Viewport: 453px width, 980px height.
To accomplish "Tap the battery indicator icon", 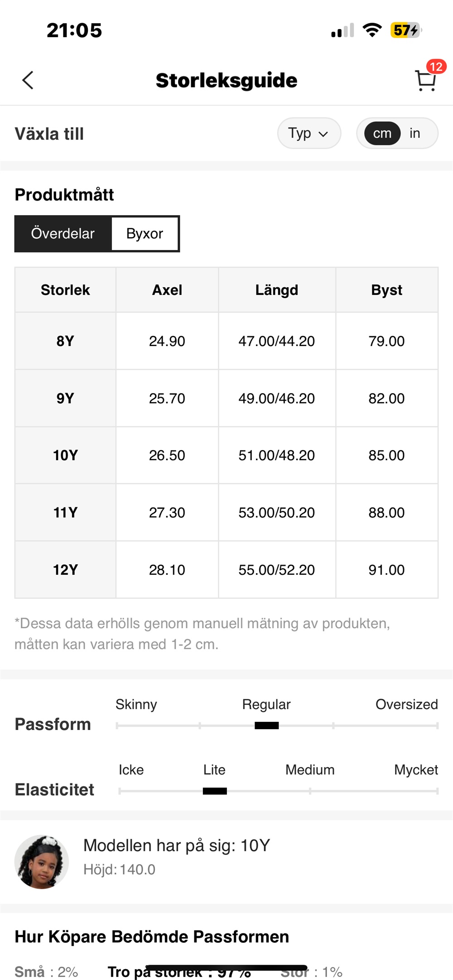I will (x=406, y=30).
